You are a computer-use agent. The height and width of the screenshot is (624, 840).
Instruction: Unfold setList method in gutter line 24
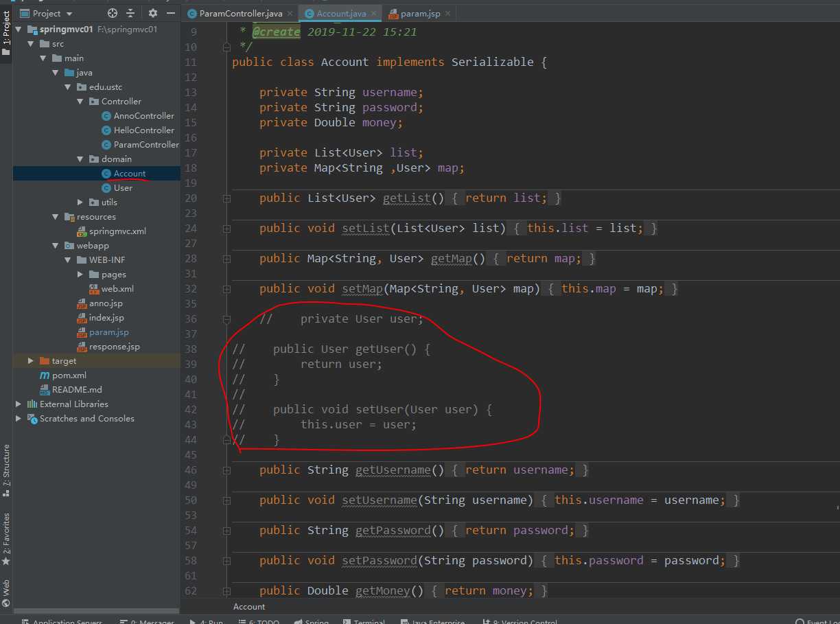226,229
